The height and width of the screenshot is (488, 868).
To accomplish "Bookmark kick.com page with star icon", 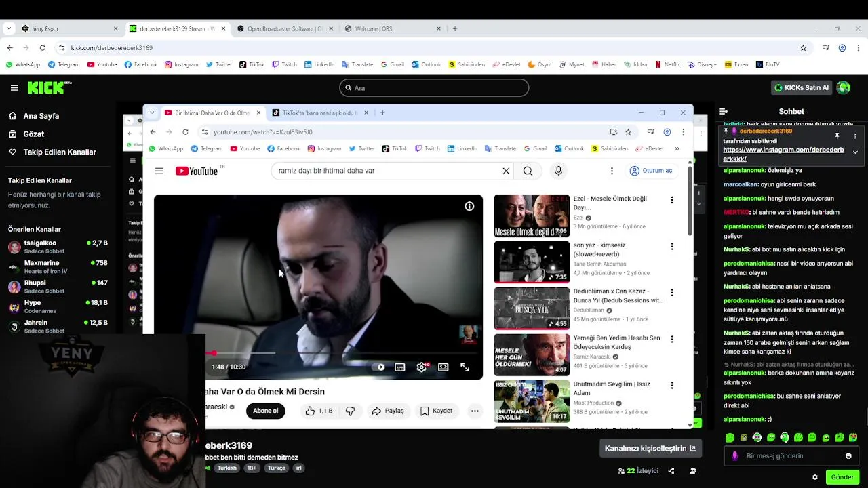I will click(804, 48).
